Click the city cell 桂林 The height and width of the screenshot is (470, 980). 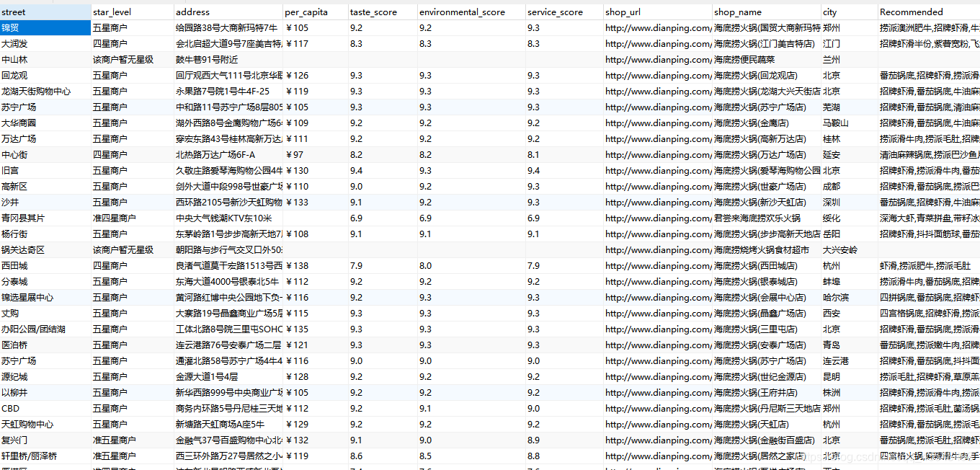click(x=850, y=138)
